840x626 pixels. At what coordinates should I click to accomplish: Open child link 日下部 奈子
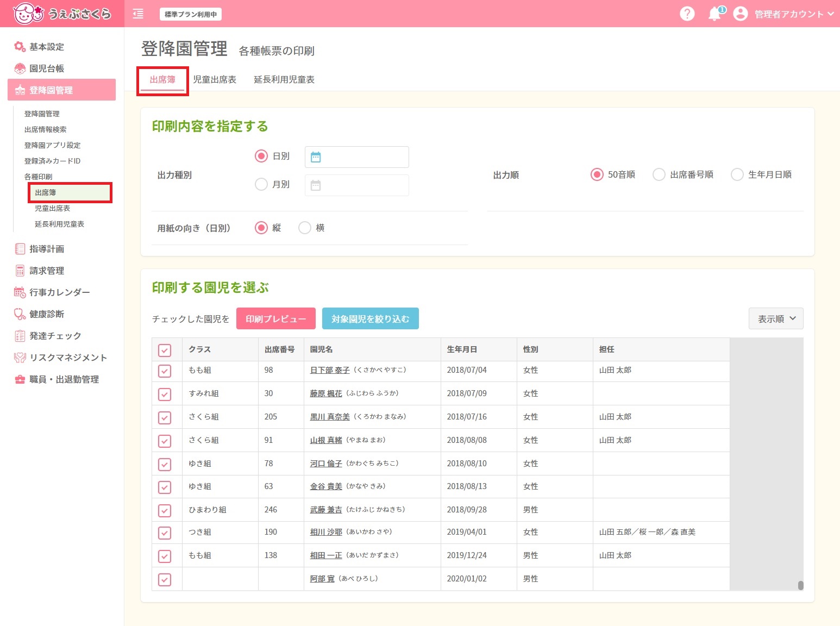pyautogui.click(x=330, y=370)
